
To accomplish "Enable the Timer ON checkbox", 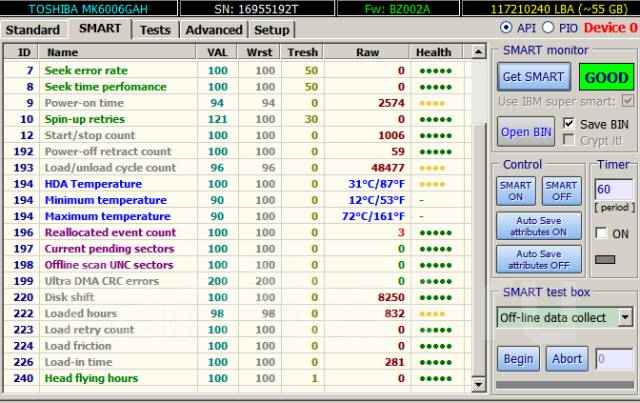I will coord(601,233).
